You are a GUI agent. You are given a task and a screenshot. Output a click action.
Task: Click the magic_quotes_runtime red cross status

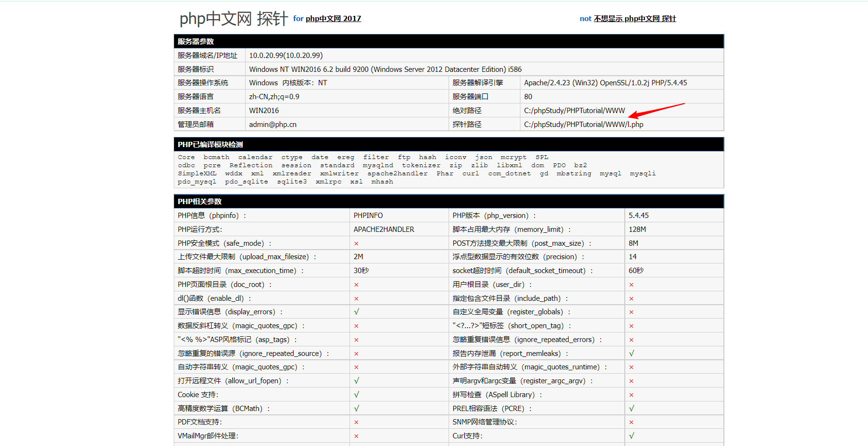click(631, 367)
